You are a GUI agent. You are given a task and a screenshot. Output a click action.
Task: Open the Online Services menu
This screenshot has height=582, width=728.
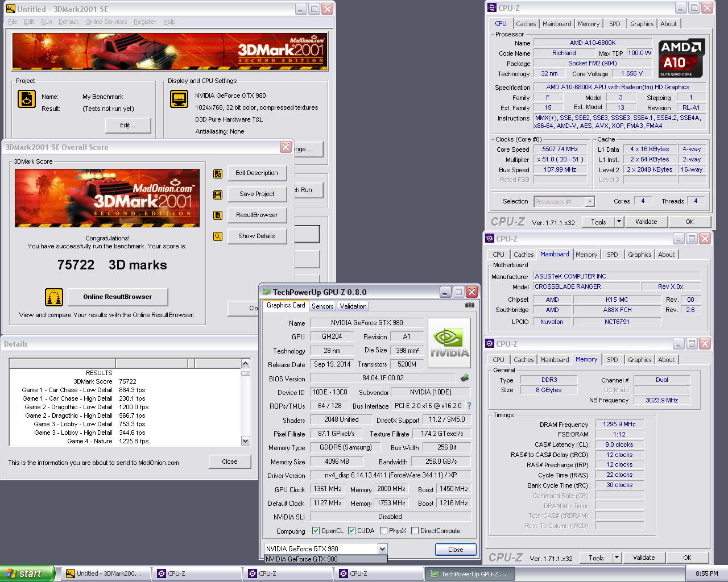pos(106,22)
